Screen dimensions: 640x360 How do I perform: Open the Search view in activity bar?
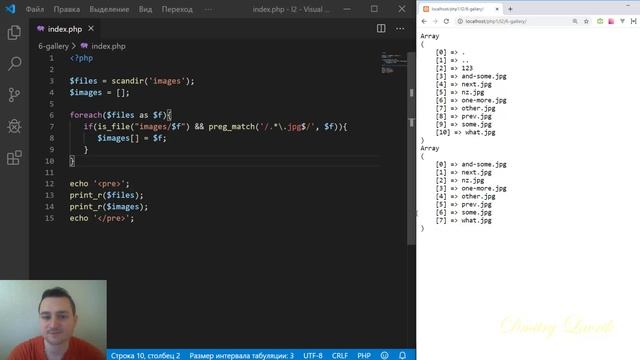pyautogui.click(x=14, y=63)
